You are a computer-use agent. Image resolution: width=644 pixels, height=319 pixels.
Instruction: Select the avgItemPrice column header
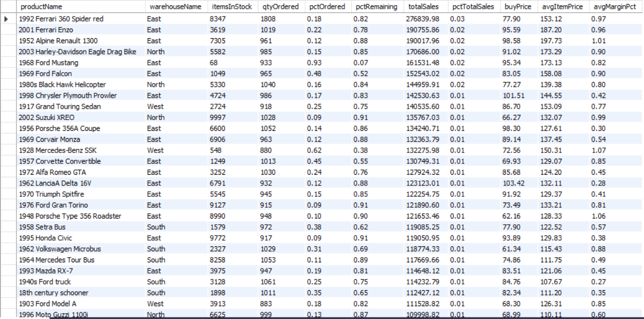(563, 7)
